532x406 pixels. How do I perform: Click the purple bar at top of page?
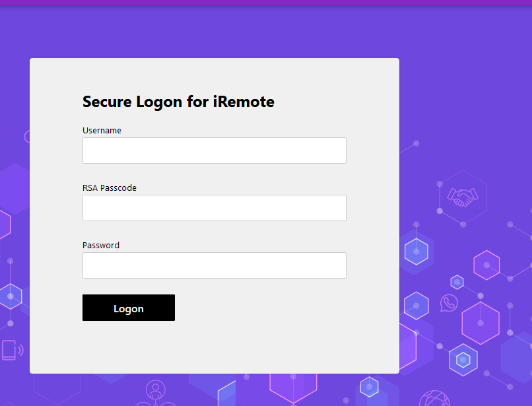pos(266,3)
